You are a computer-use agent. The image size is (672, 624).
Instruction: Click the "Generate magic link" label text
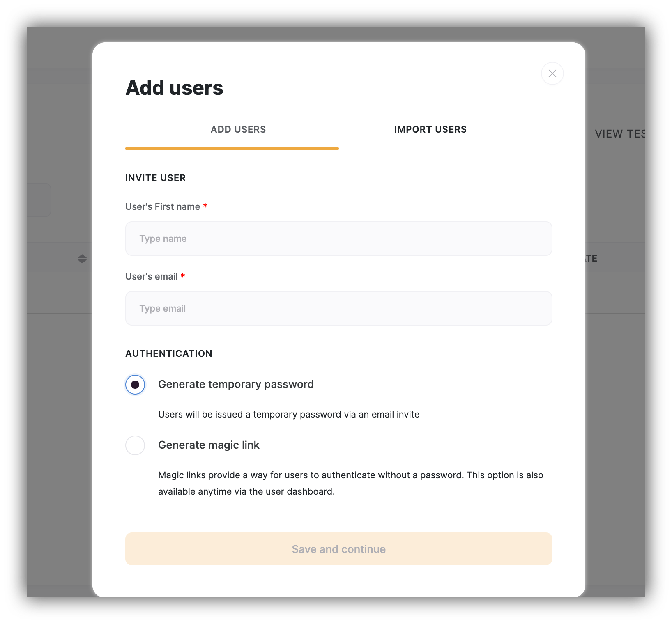click(209, 445)
